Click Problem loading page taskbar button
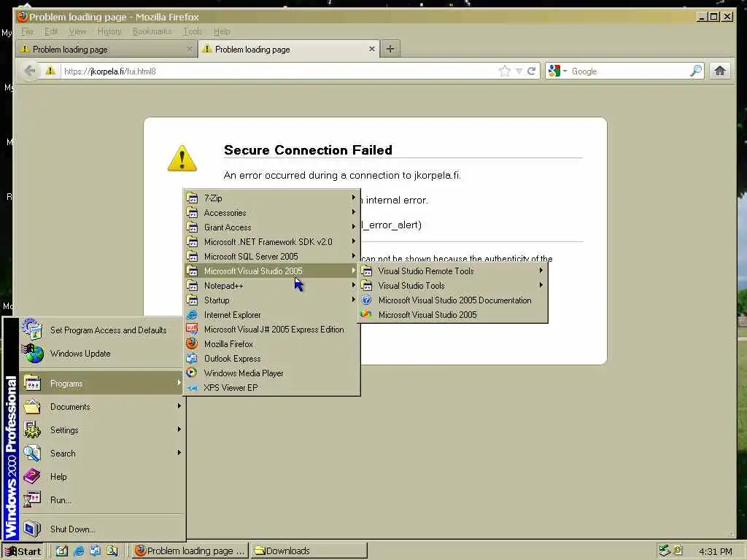The width and height of the screenshot is (747, 560). pos(190,551)
